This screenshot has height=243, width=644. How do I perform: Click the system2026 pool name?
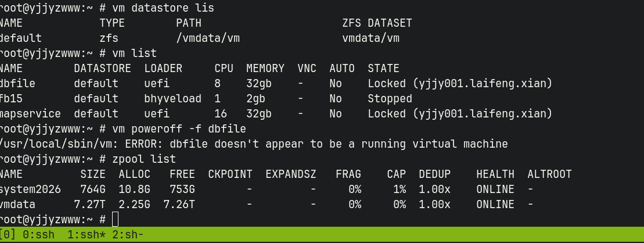pyautogui.click(x=29, y=189)
